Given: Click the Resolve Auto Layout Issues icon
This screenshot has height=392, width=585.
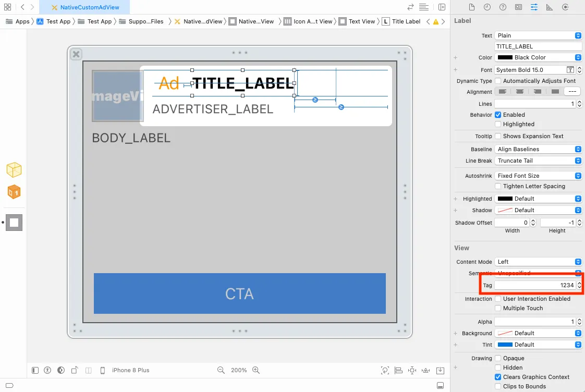Looking at the screenshot, I should [425, 370].
